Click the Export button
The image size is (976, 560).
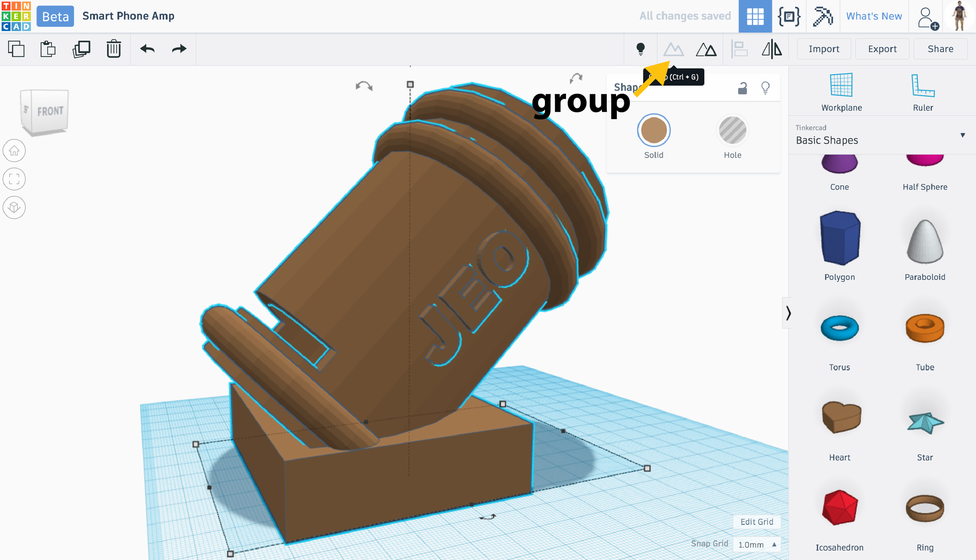point(882,49)
